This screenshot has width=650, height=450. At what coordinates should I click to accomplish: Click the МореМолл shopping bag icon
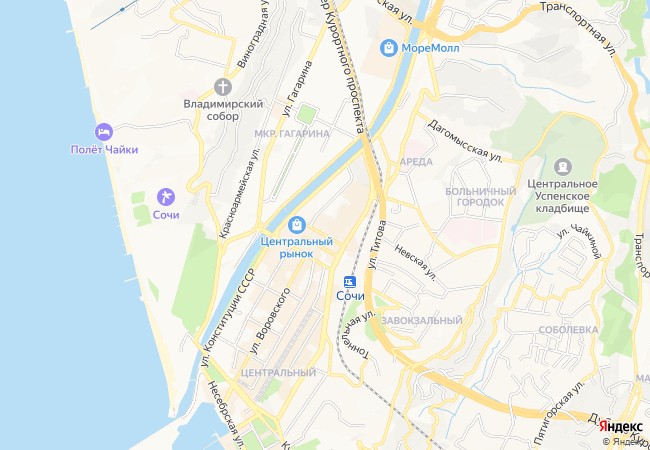(x=388, y=48)
